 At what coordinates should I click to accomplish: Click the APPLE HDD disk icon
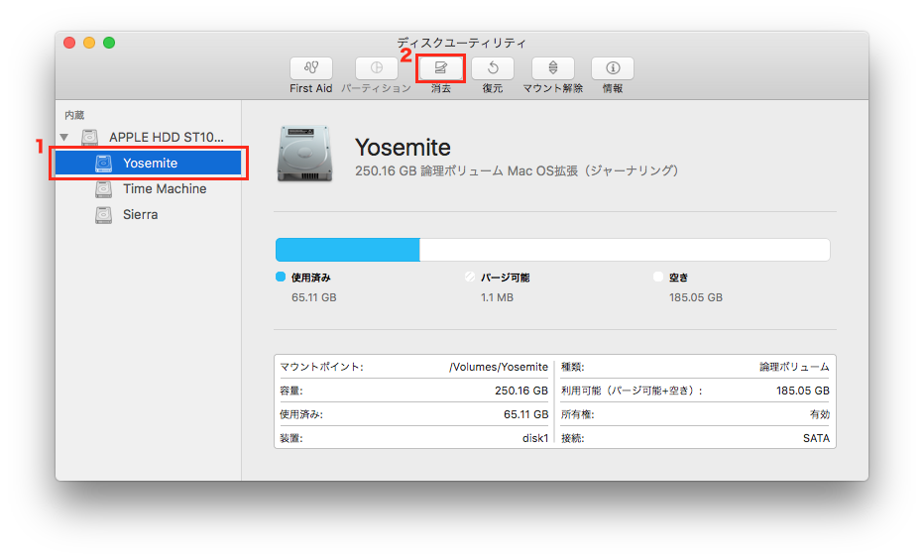(89, 137)
